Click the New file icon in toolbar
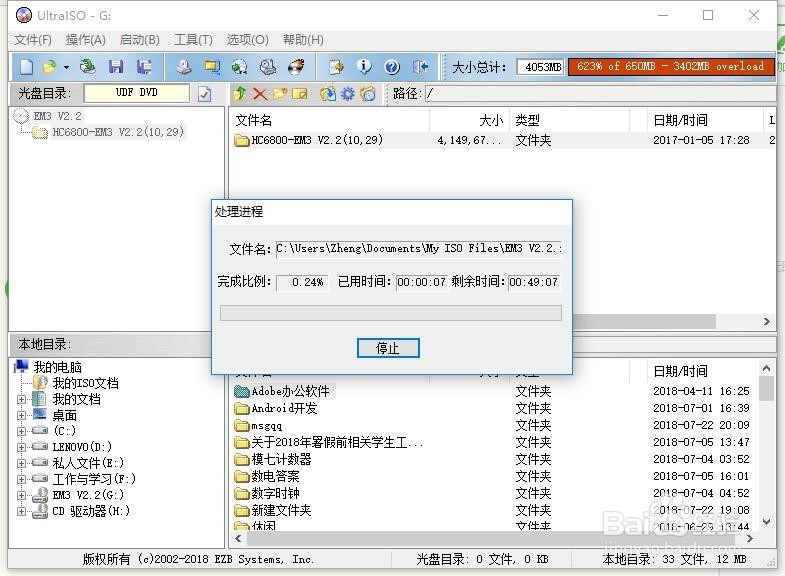785x576 pixels. (x=26, y=67)
